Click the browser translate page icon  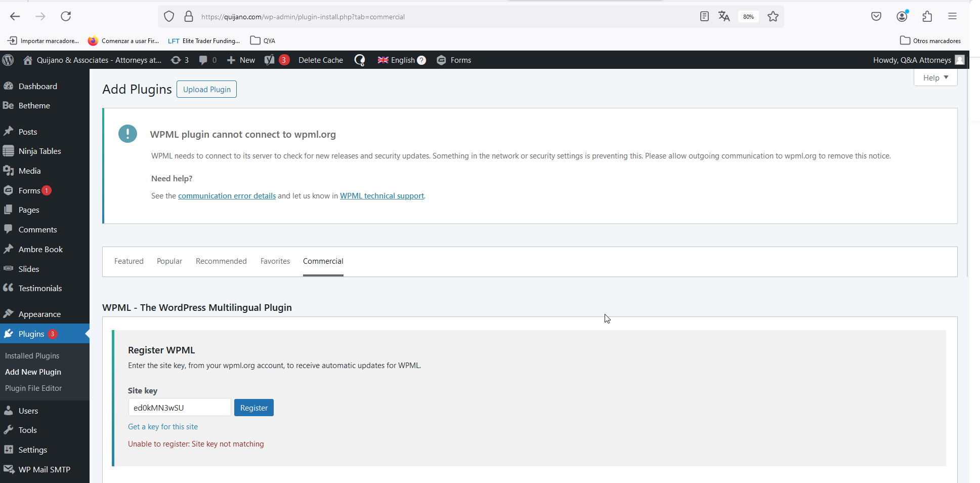(724, 17)
